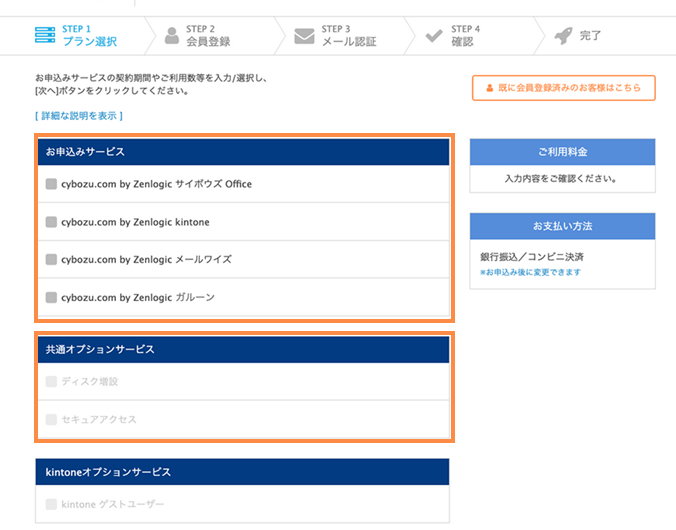Screen dimensions: 676x530
Task: Click the ご利用料金 panel header
Action: (x=563, y=152)
